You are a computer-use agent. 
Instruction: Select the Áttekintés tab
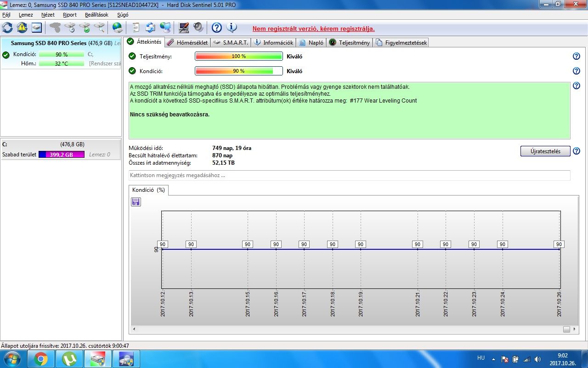(x=144, y=42)
